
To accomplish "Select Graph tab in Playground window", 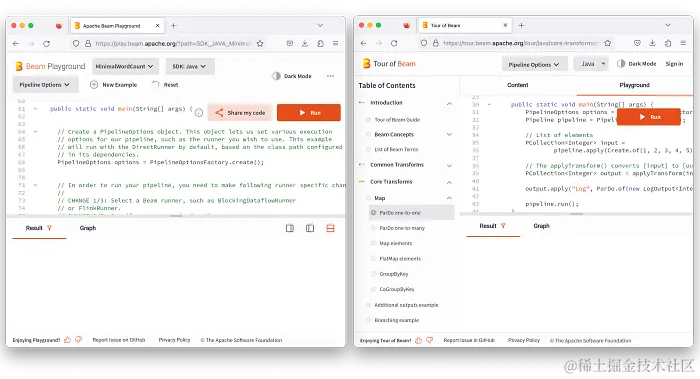I will click(x=88, y=228).
